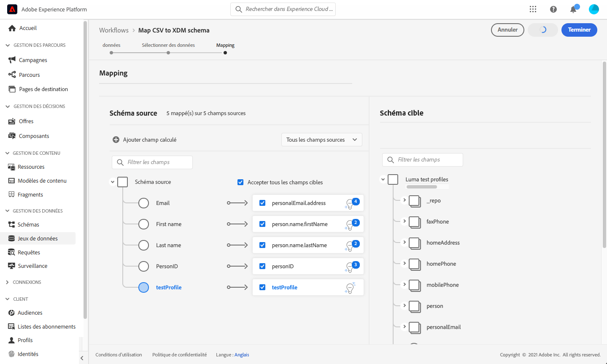The image size is (607, 364).
Task: Open the help question mark icon
Action: [x=553, y=9]
